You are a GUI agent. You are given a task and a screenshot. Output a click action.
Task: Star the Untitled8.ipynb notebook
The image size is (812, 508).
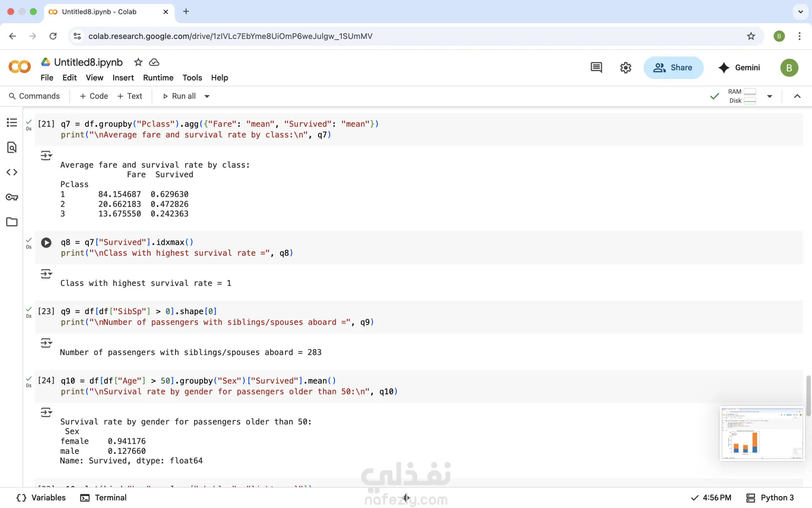point(138,62)
